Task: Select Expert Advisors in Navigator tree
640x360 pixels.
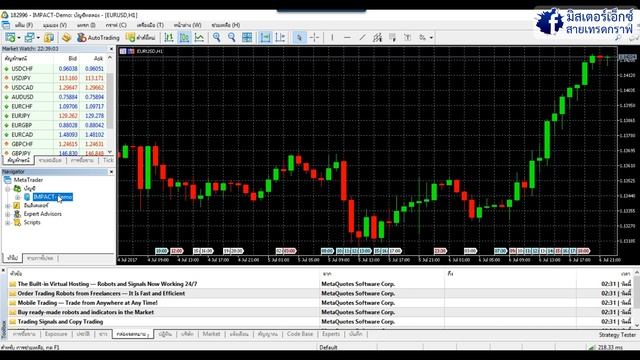Action: pos(42,214)
